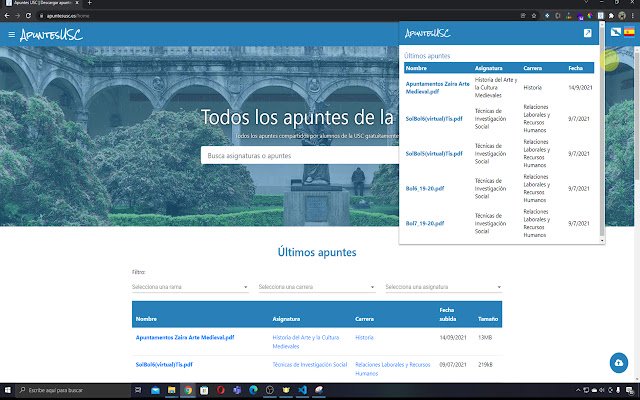Screen dimensions: 640x400
Task: Open the Chrome extensions puzzle icon
Action: pyautogui.click(x=611, y=16)
